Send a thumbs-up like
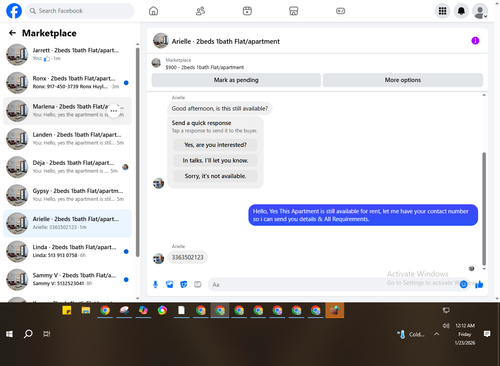This screenshot has height=366, width=500. pos(479,284)
